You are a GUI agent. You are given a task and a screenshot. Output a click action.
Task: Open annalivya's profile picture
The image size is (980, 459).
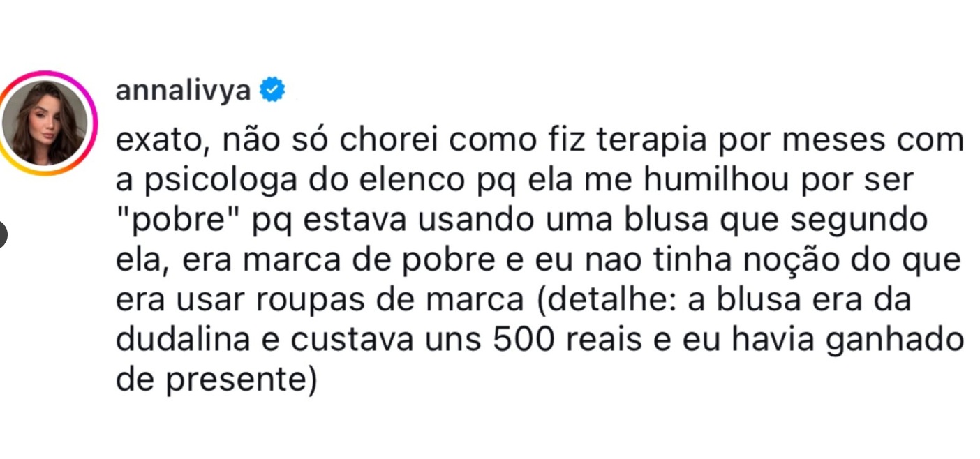click(x=46, y=123)
